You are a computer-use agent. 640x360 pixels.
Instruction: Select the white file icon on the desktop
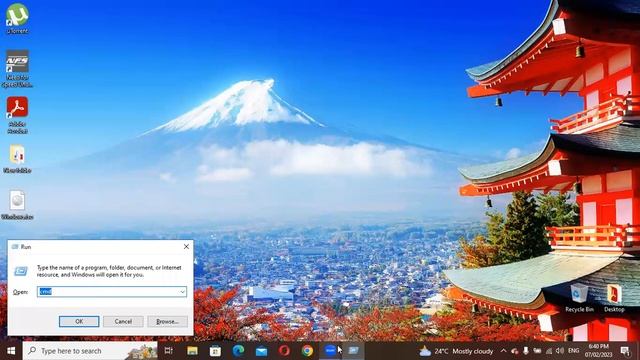[x=17, y=205]
